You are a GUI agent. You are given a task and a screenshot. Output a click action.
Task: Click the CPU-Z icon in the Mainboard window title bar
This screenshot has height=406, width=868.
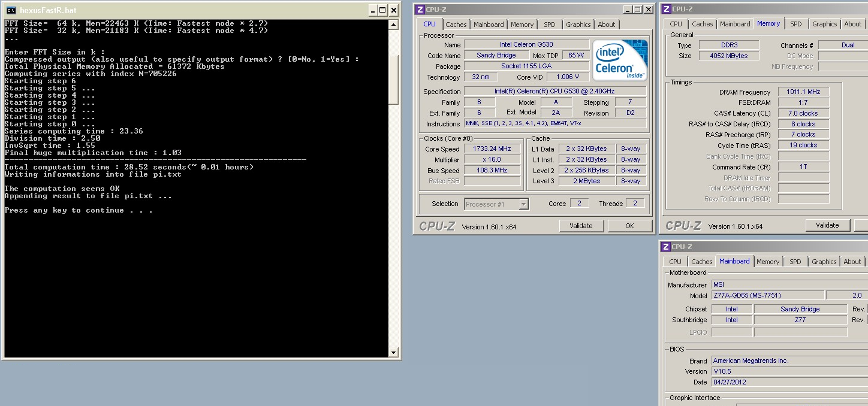tap(666, 247)
